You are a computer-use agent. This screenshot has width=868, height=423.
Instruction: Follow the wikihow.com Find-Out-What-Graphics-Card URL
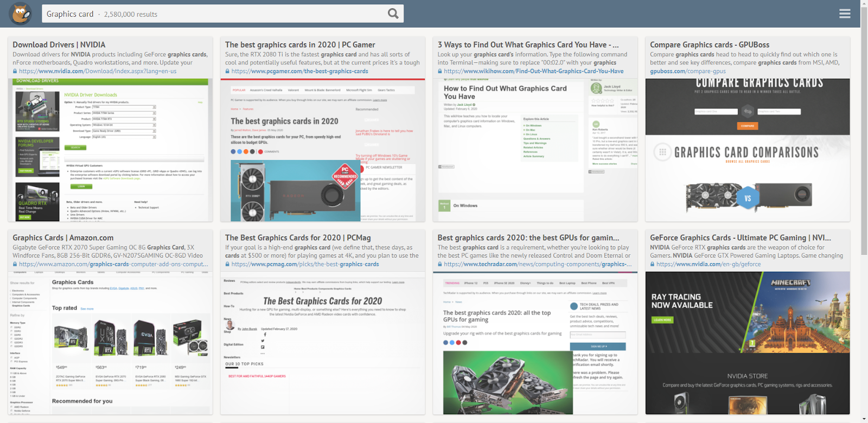[x=534, y=71]
